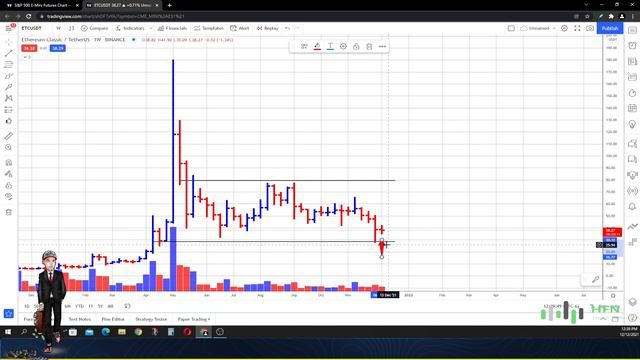Select the 1D date range

click(27, 306)
